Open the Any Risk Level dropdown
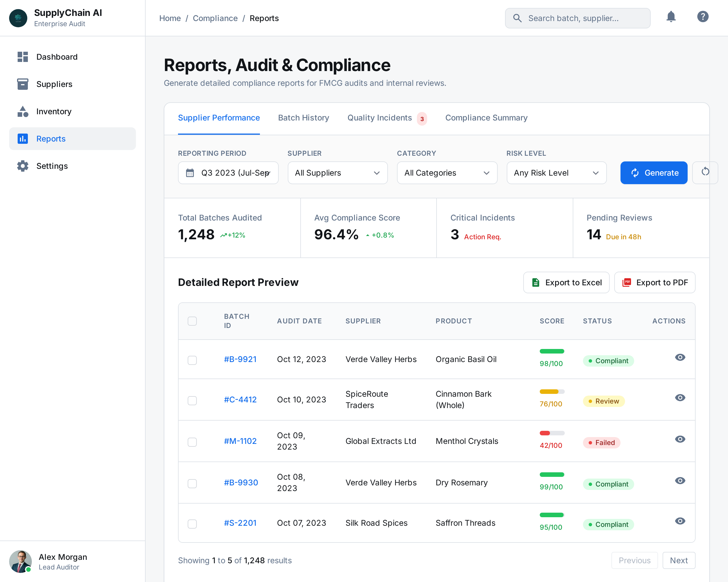 click(x=557, y=173)
